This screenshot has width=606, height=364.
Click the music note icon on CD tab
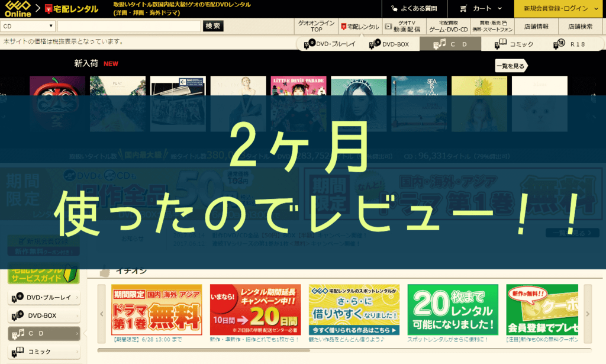tap(440, 44)
